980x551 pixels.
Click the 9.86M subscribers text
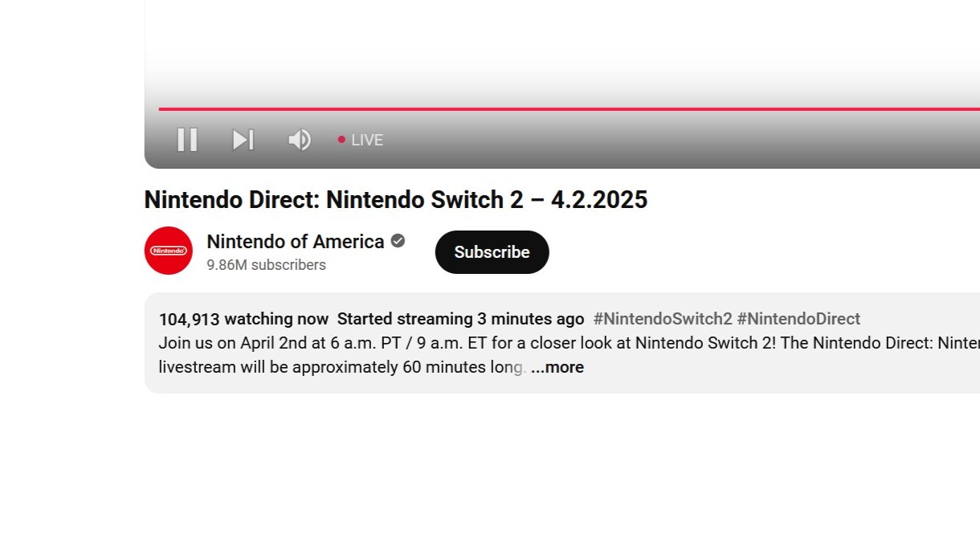pyautogui.click(x=266, y=265)
